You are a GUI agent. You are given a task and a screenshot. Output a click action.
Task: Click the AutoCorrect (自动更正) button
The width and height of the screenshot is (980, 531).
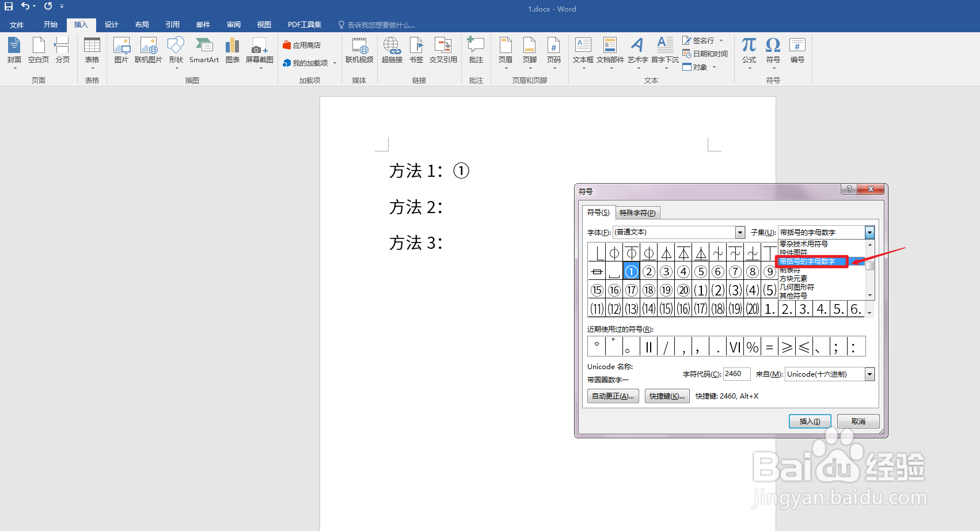pyautogui.click(x=613, y=396)
